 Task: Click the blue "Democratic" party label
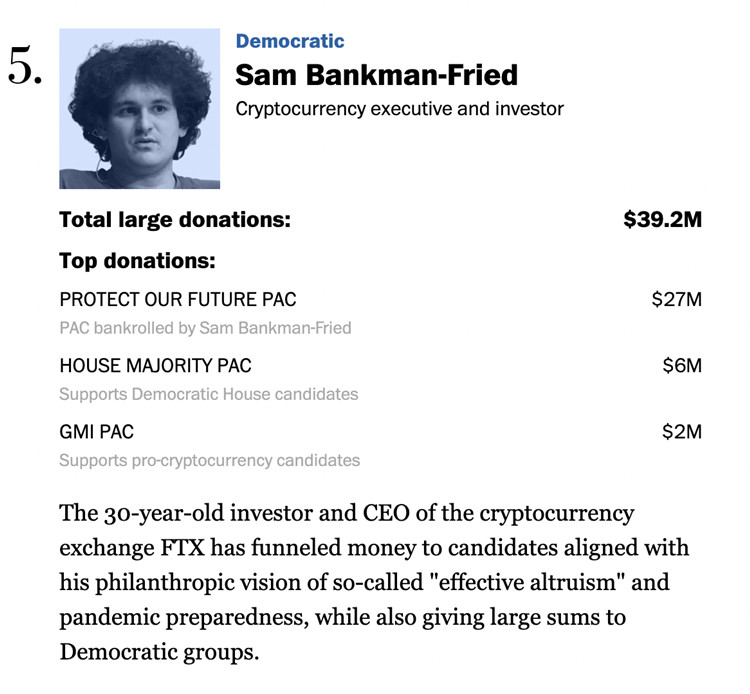pyautogui.click(x=290, y=42)
